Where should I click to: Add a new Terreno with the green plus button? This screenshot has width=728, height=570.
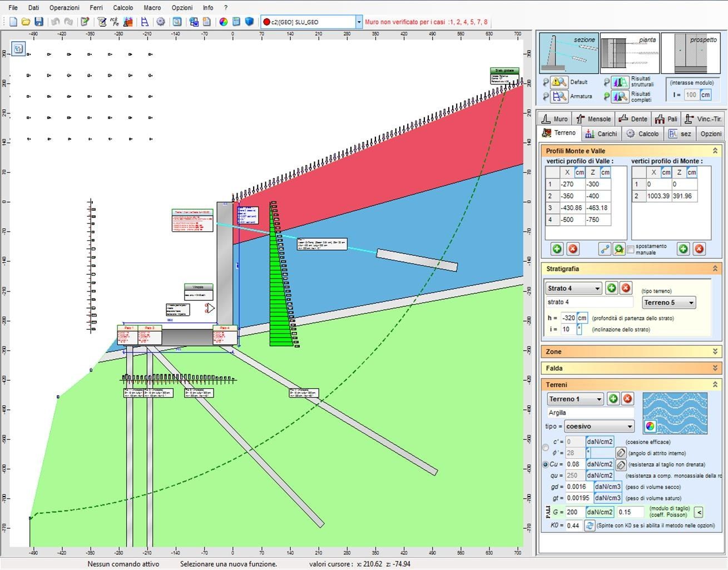613,399
